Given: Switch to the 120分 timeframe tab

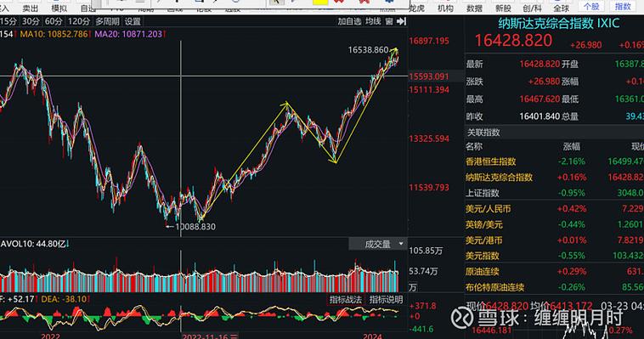Looking at the screenshot, I should tap(79, 21).
